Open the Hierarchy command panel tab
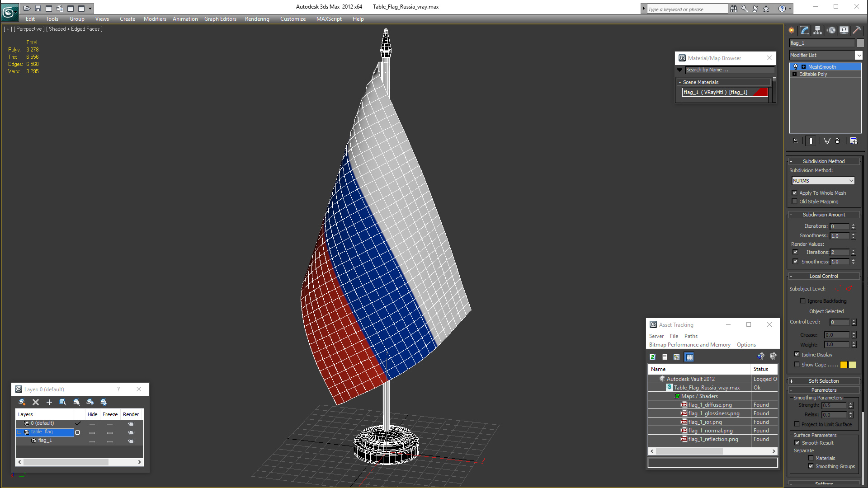The height and width of the screenshot is (488, 868). (818, 30)
